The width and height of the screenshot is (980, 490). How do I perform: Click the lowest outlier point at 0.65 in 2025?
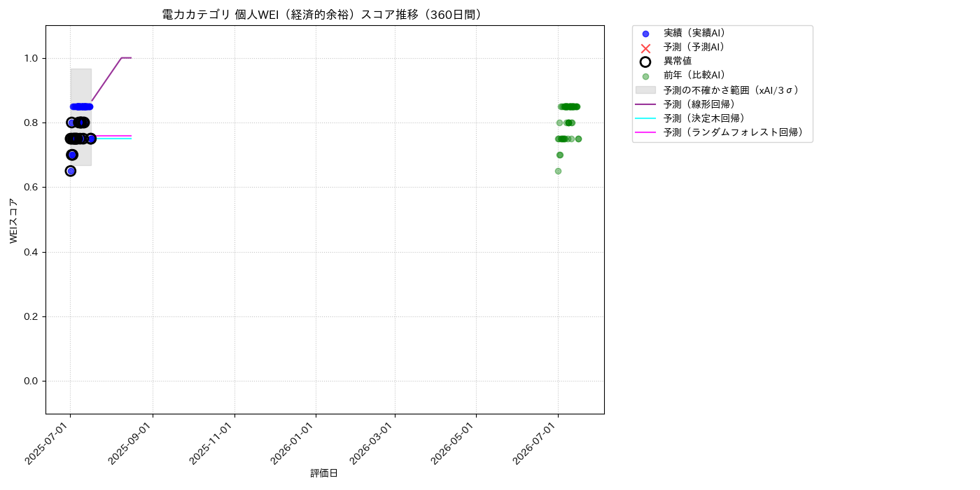click(x=71, y=171)
